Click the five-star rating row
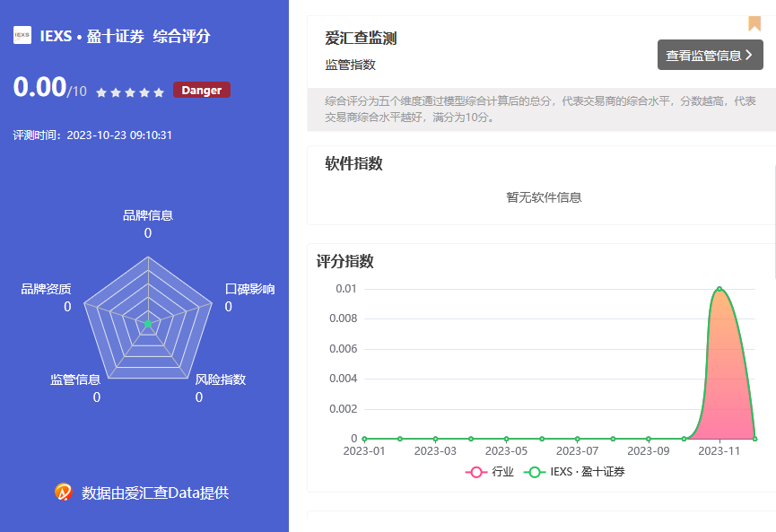Viewport: 776px width, 532px height. click(130, 92)
